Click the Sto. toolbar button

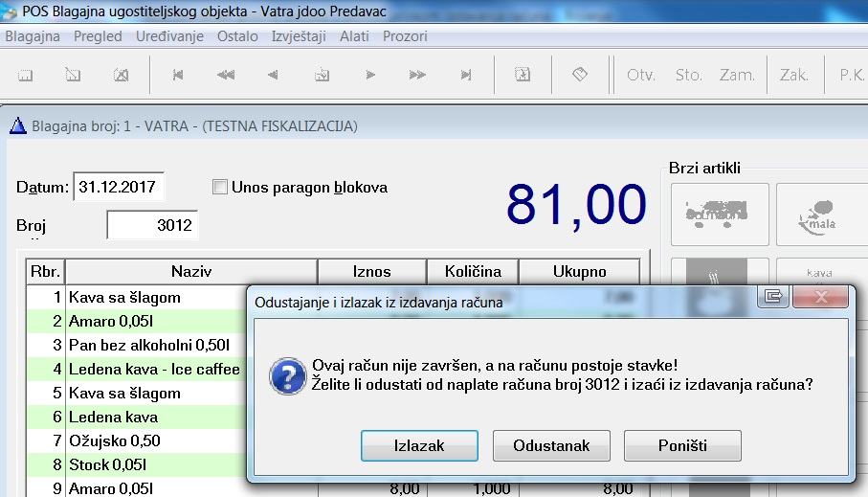(x=688, y=75)
